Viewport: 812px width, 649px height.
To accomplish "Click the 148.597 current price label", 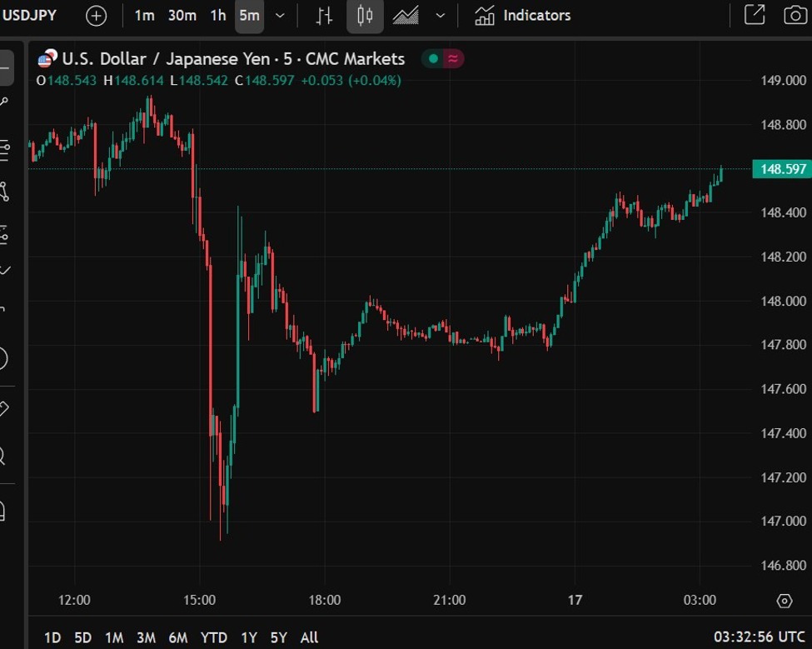I will pyautogui.click(x=781, y=169).
